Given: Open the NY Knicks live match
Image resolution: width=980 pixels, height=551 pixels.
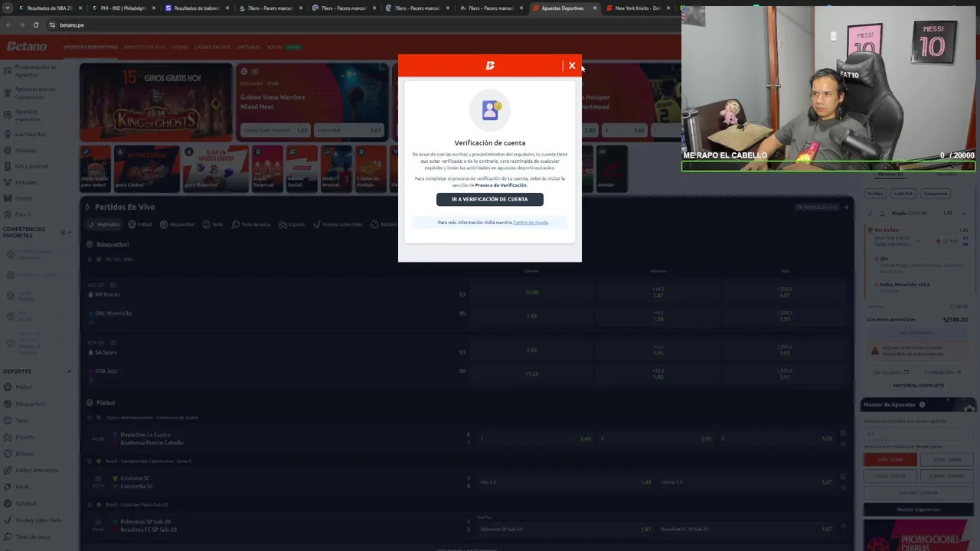Looking at the screenshot, I should (107, 295).
